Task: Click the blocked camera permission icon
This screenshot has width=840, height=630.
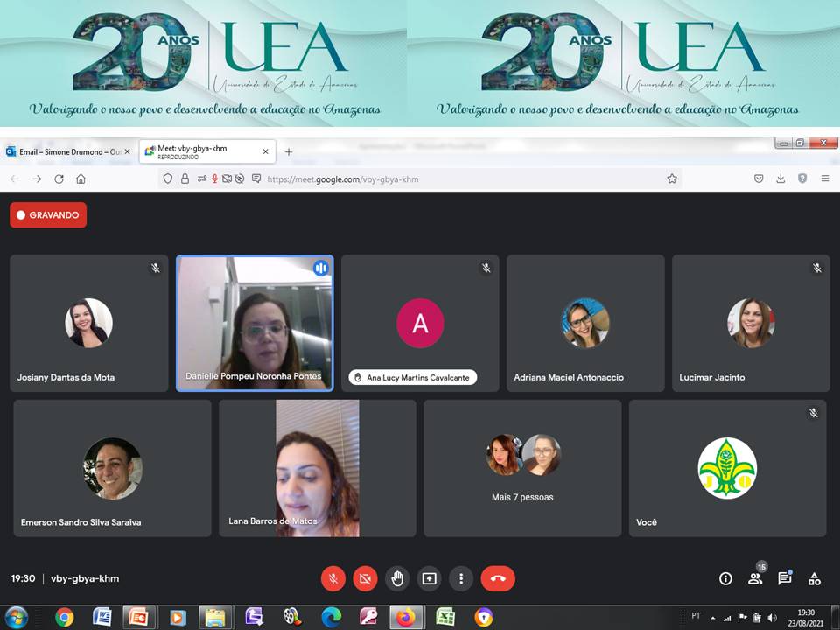Action: point(227,178)
